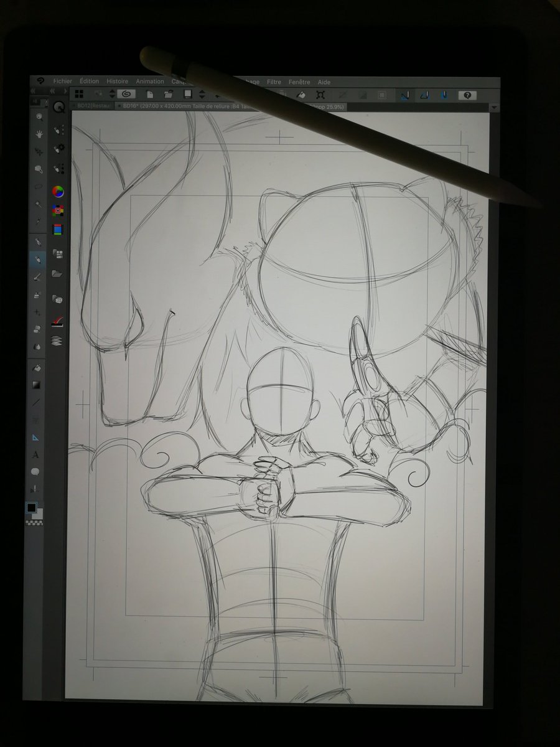Open the Filtre menu

(274, 82)
